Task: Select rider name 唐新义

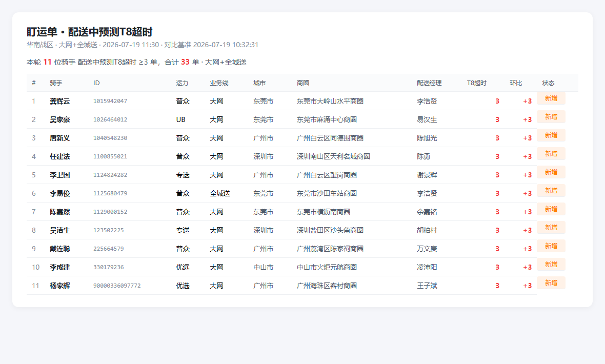Action: pyautogui.click(x=60, y=138)
